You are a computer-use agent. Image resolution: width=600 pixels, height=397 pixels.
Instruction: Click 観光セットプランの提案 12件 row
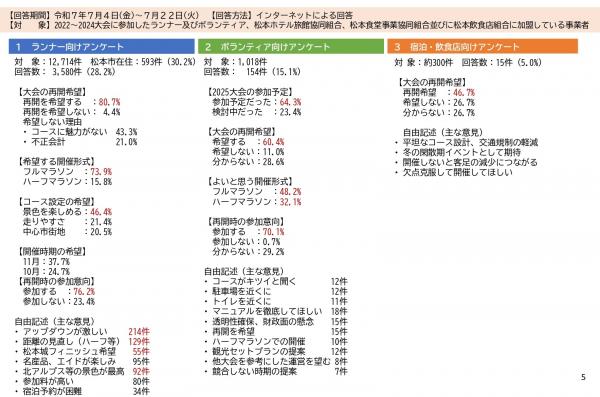tap(276, 351)
